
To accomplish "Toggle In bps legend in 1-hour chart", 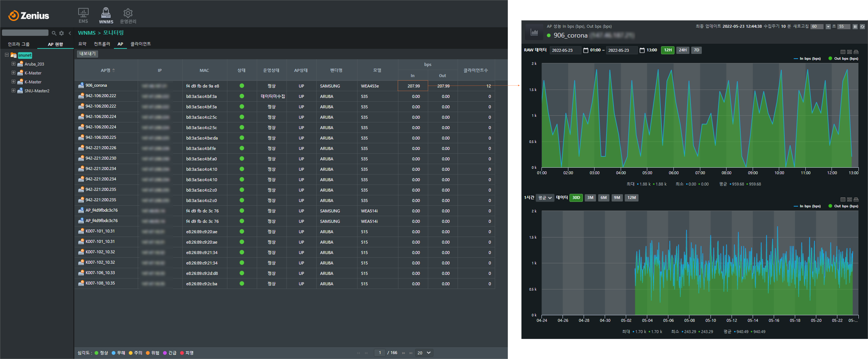I will pyautogui.click(x=807, y=206).
